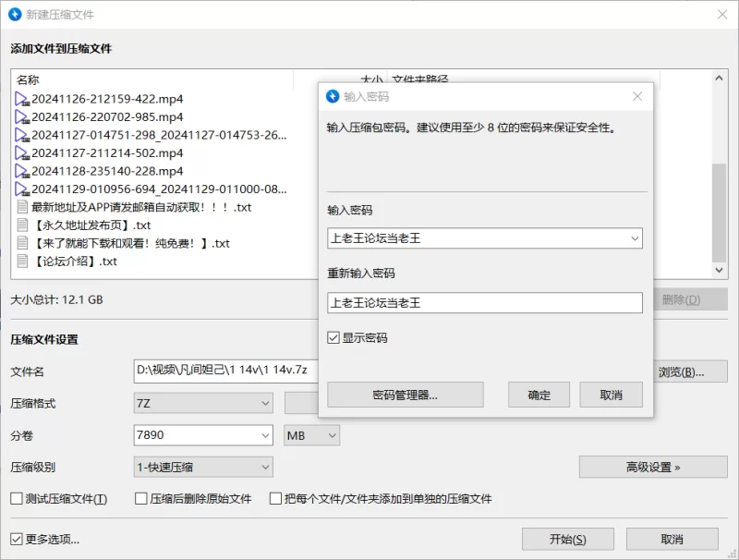Click the 重新输入密码 input field

(x=485, y=302)
